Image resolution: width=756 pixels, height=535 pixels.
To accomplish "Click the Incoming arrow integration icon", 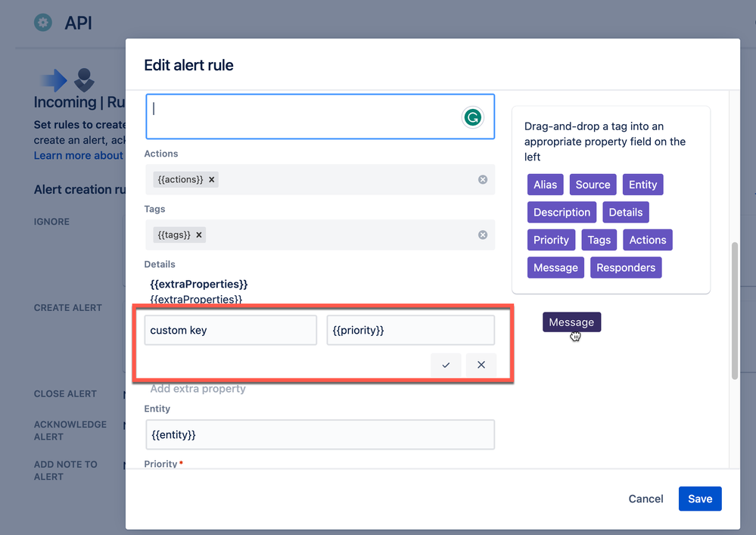I will 54,80.
